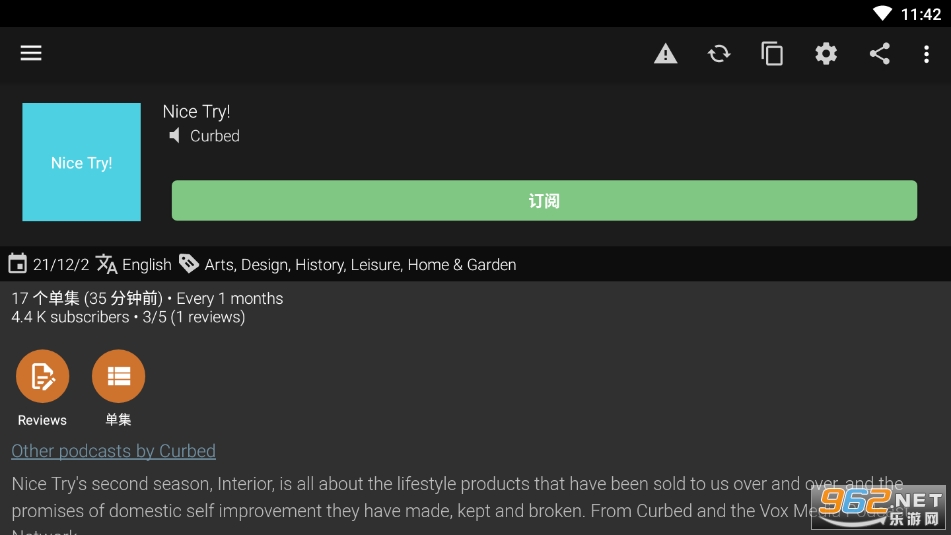Click the copy icon in the toolbar
Screen dimensions: 951x535
coord(772,54)
